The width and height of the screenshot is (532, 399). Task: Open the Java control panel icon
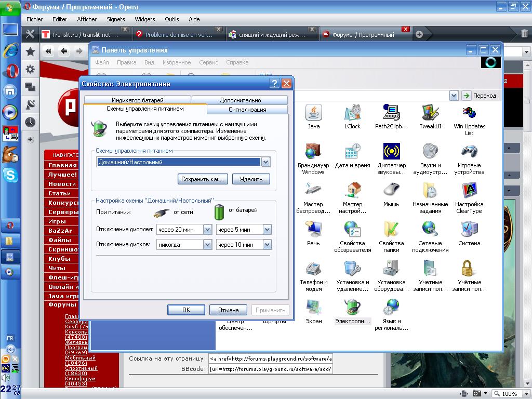[313, 113]
